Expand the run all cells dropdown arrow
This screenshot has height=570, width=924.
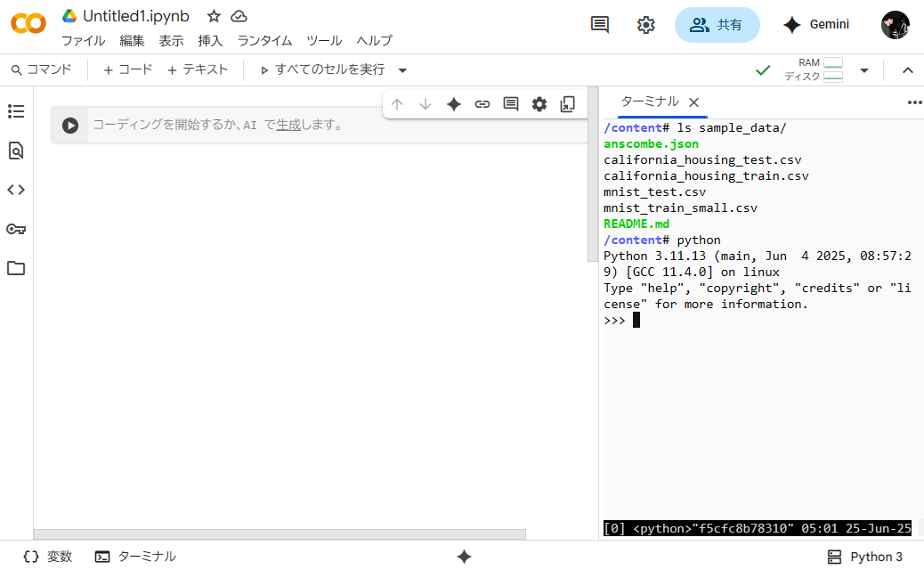(402, 70)
